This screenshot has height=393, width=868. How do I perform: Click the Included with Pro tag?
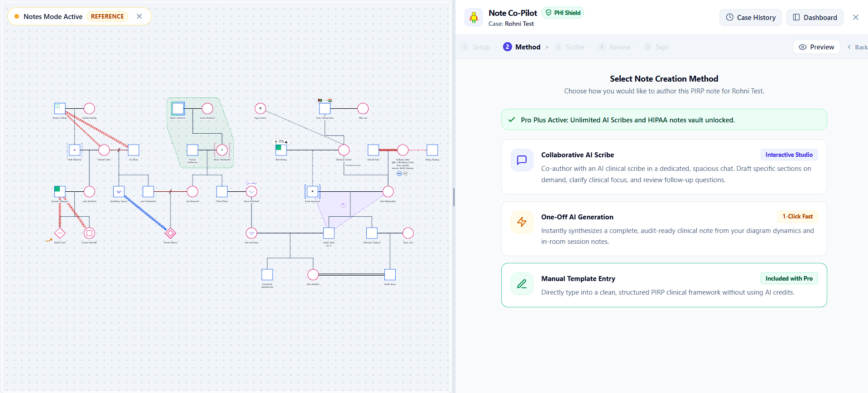(x=789, y=278)
